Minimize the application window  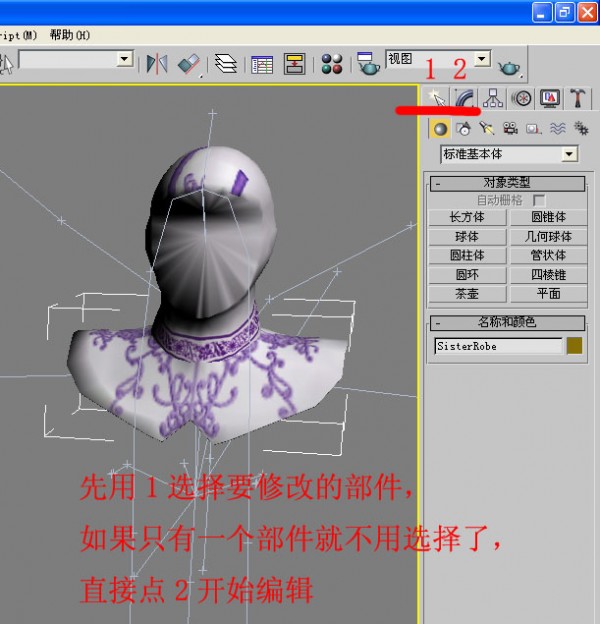click(542, 12)
